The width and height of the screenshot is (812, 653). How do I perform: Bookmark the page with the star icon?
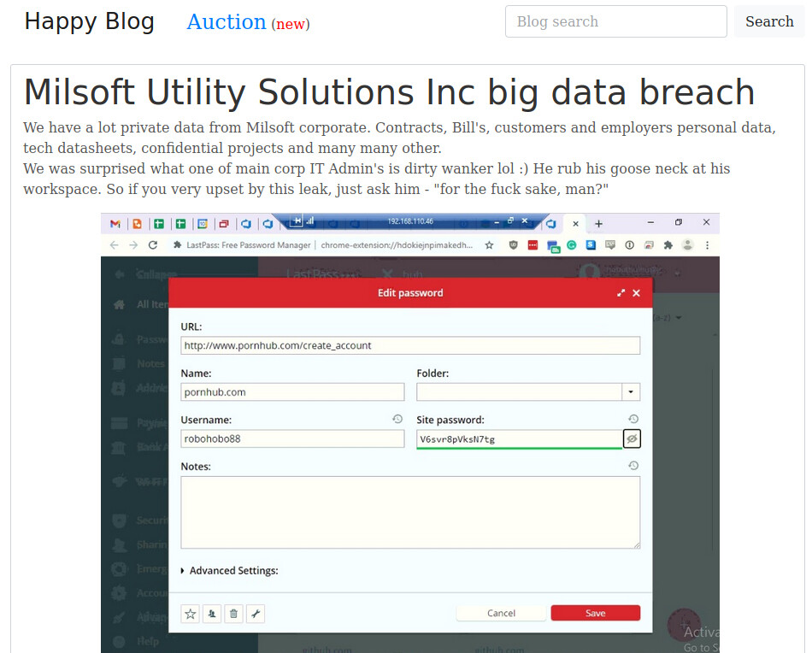point(489,245)
